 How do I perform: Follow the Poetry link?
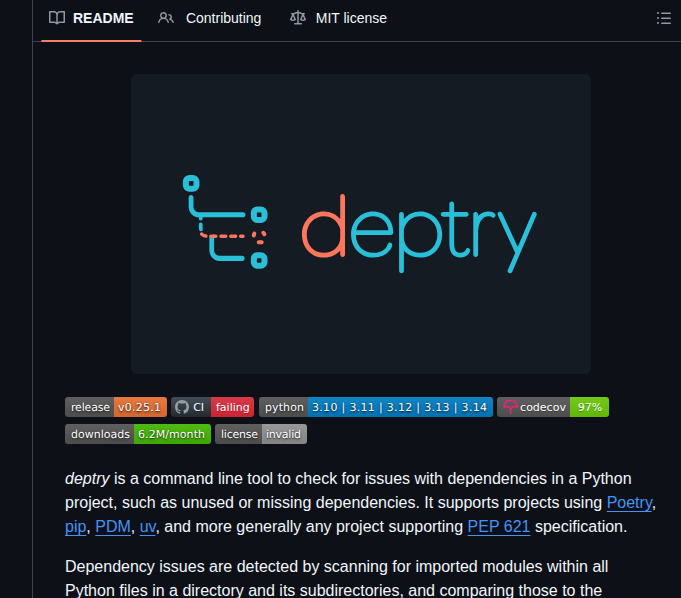pyautogui.click(x=629, y=502)
